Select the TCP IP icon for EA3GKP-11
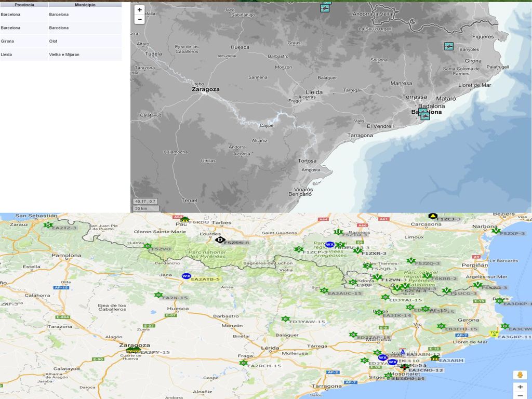This screenshot has height=399, width=532. coord(494,334)
